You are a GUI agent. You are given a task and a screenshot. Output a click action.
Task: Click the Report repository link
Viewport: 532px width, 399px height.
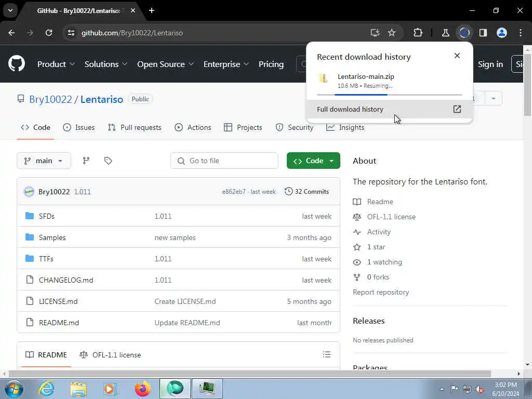[x=381, y=292]
